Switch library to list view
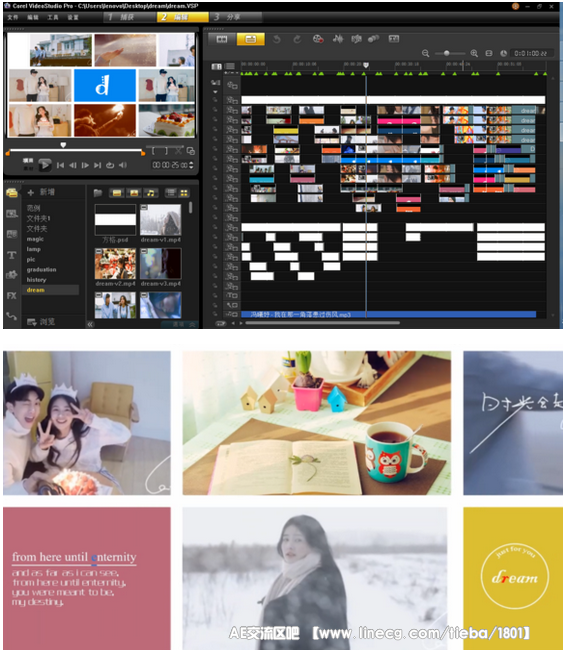 [x=170, y=193]
